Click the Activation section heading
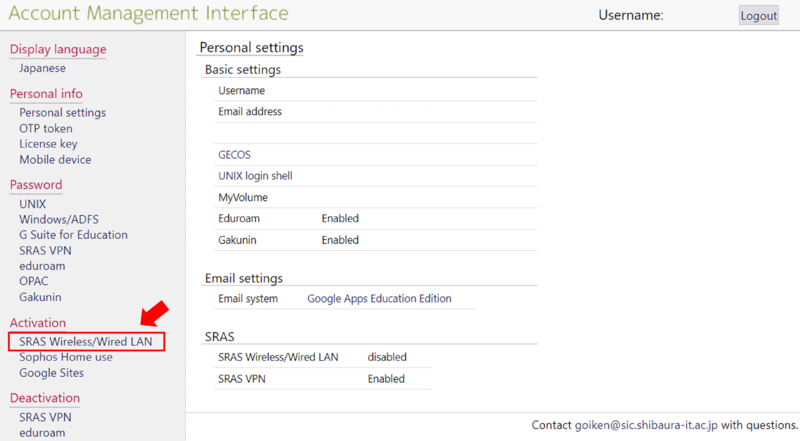800x441 pixels. (38, 323)
